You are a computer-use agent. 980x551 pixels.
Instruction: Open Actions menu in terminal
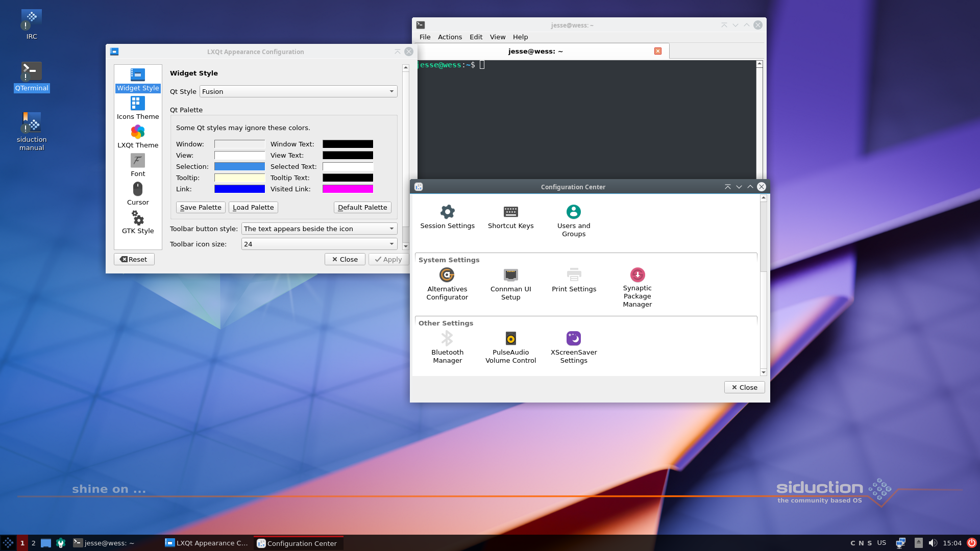tap(450, 37)
